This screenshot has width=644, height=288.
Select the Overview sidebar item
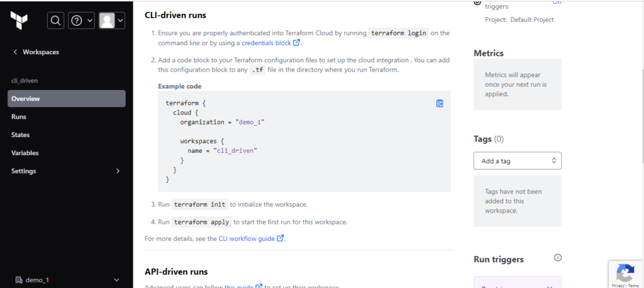coord(67,99)
